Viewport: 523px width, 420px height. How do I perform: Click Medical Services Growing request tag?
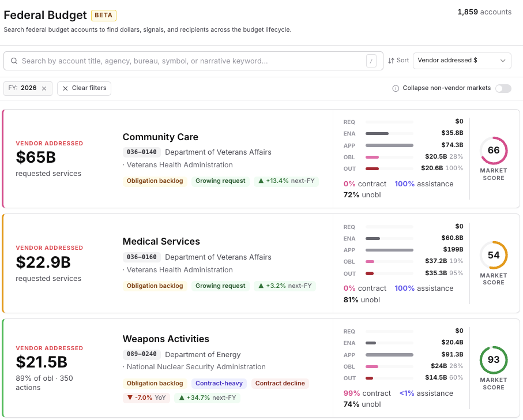coord(220,286)
